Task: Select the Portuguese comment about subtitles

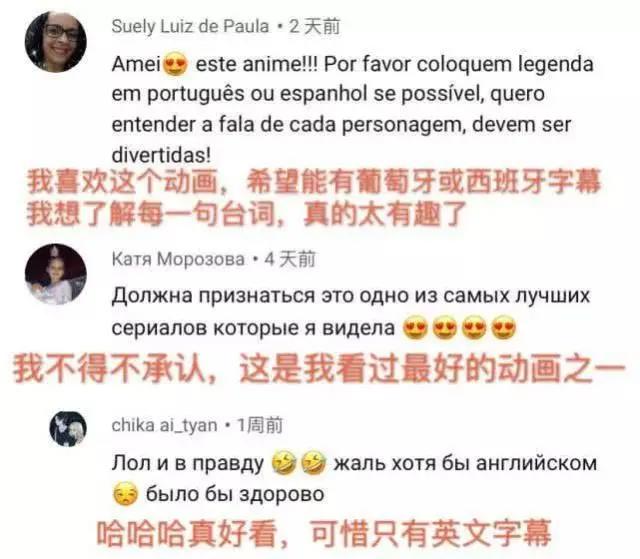Action: click(x=353, y=109)
